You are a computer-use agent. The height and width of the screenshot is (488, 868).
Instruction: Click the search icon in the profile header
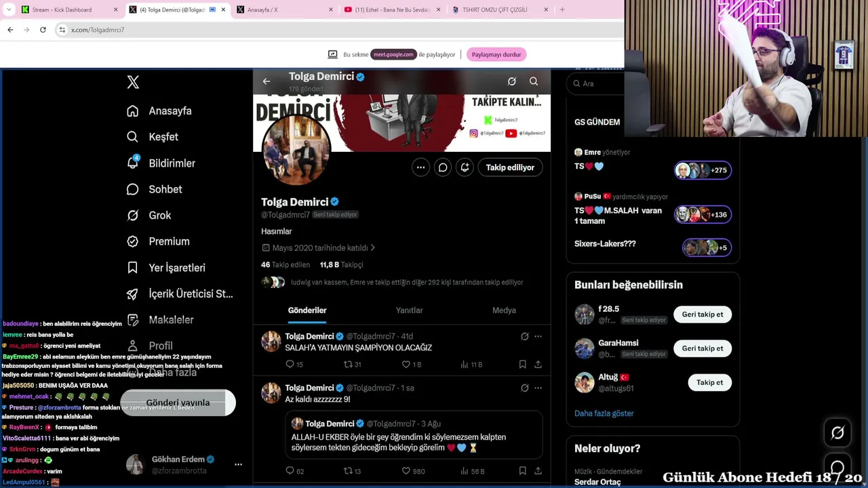[534, 81]
